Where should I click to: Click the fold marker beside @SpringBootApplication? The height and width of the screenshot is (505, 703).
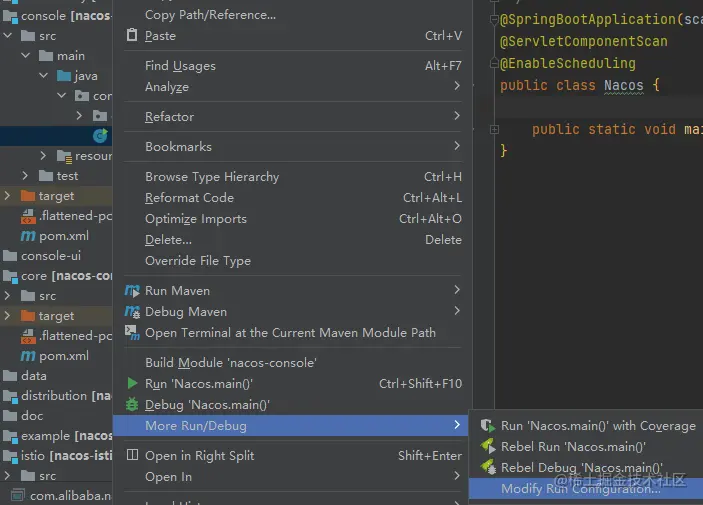[x=494, y=20]
